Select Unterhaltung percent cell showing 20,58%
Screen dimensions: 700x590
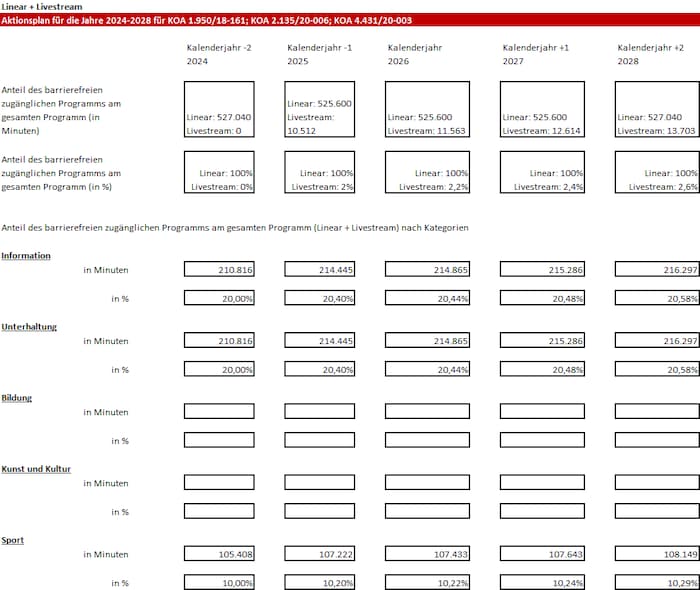(656, 369)
